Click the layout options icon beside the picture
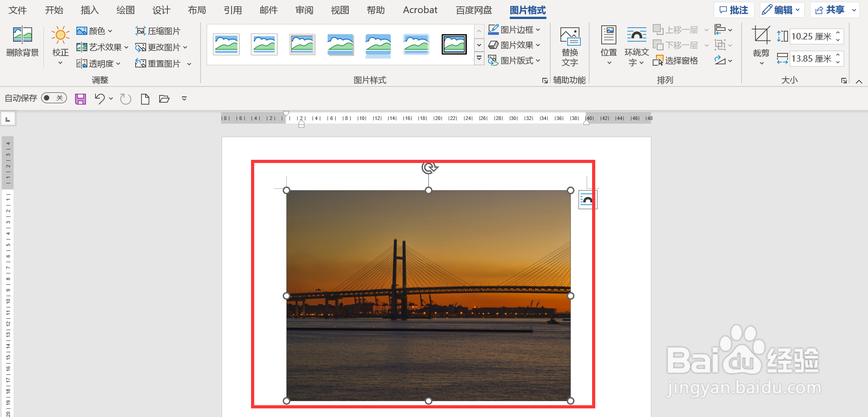The width and height of the screenshot is (868, 417). (588, 200)
